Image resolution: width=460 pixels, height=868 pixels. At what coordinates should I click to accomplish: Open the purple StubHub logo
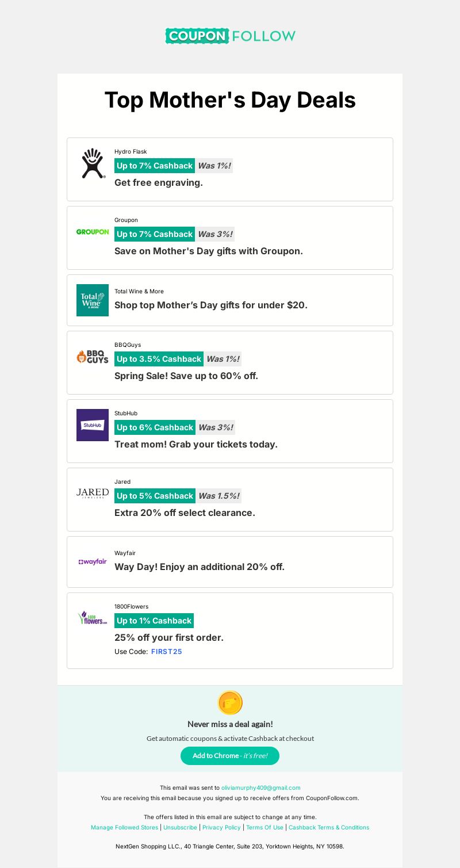click(x=93, y=425)
